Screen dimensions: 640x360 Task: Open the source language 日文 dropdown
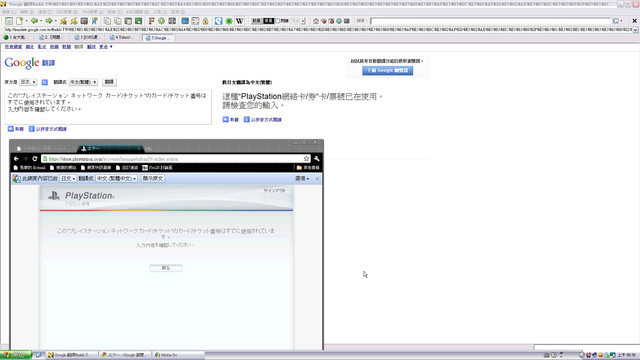(x=28, y=82)
